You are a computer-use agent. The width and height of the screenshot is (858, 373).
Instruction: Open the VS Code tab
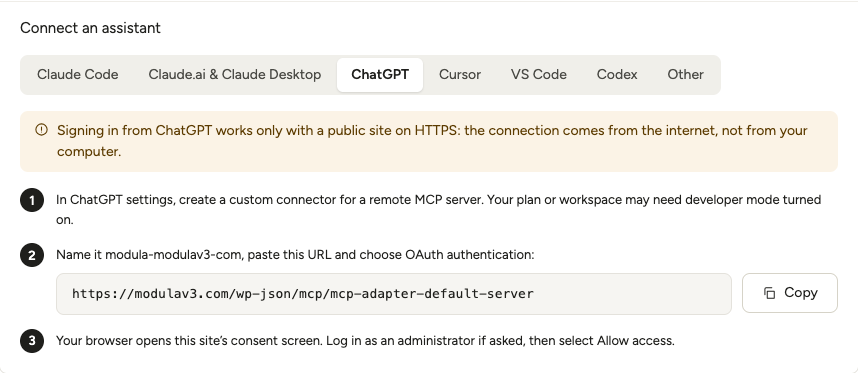coord(538,74)
